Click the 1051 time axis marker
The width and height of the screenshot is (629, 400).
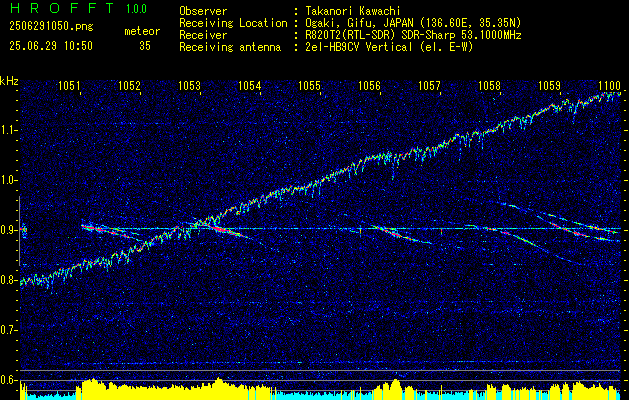[69, 86]
